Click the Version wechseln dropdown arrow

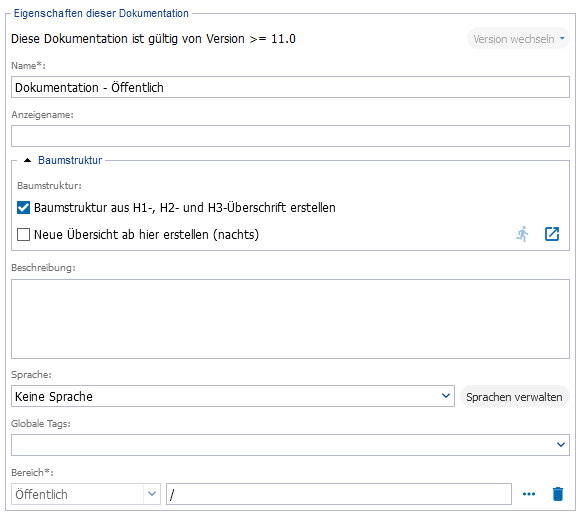tap(562, 38)
